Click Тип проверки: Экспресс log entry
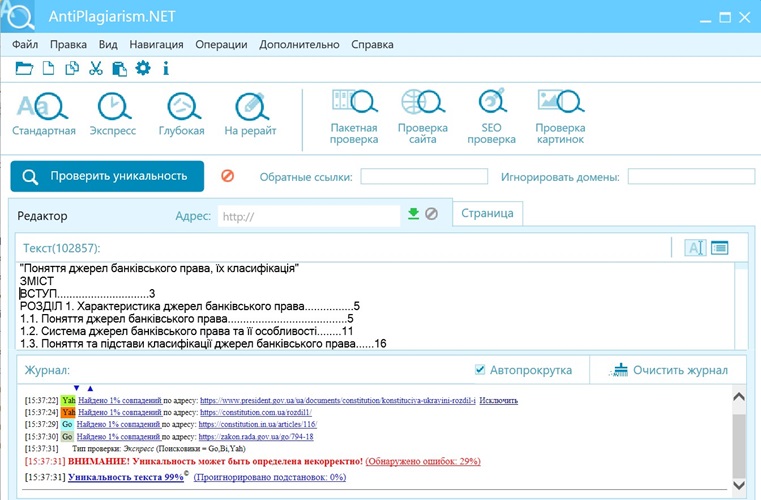 [159, 449]
